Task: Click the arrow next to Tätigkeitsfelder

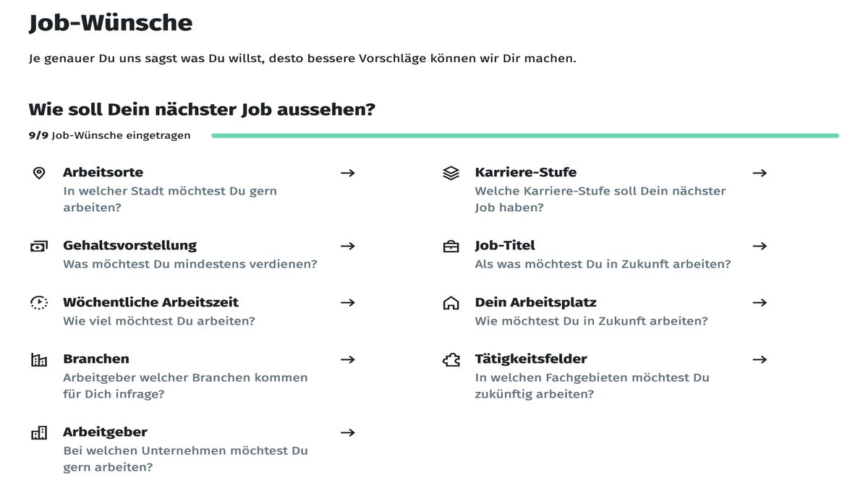Action: tap(759, 359)
